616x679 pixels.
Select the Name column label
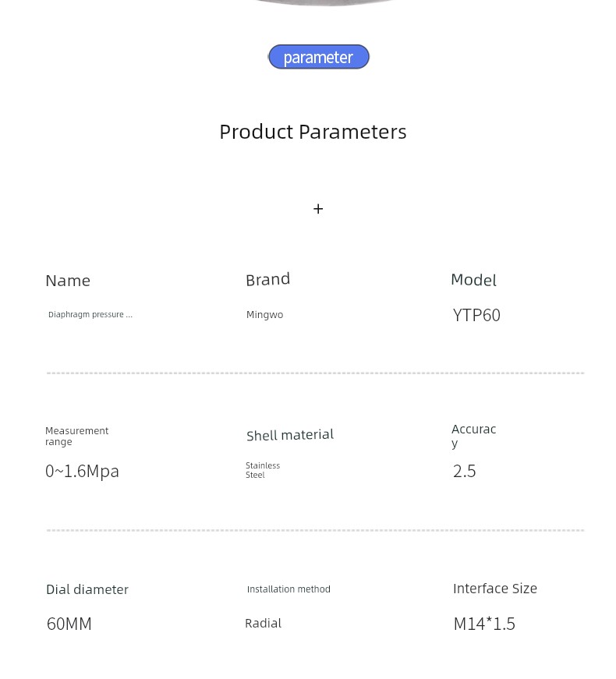pos(68,281)
